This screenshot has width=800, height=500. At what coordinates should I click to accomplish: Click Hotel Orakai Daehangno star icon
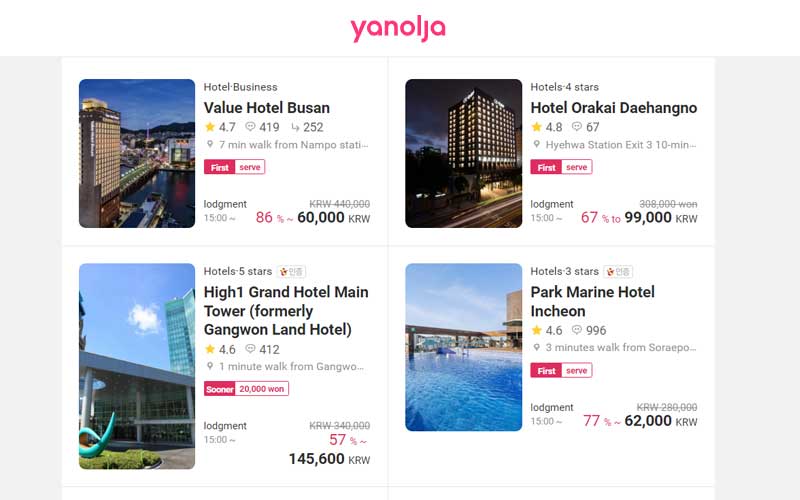pyautogui.click(x=536, y=127)
